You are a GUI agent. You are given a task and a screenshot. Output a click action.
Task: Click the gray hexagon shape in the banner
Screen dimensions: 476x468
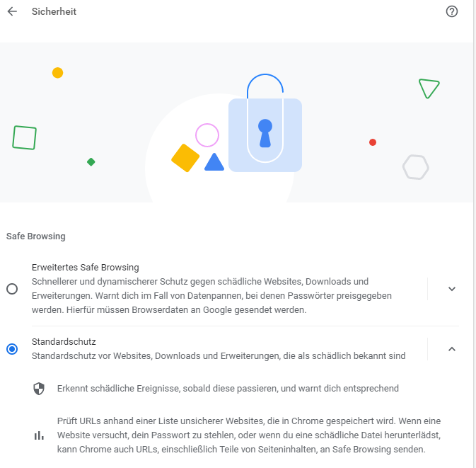click(416, 167)
